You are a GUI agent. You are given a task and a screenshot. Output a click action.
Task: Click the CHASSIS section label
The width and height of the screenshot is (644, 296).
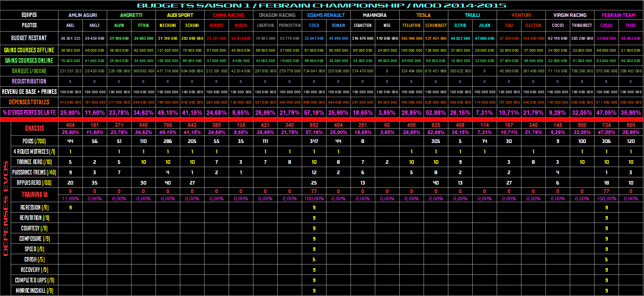(34, 128)
